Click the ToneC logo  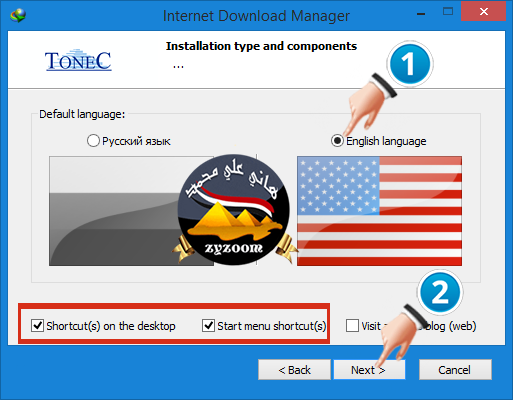tap(78, 60)
